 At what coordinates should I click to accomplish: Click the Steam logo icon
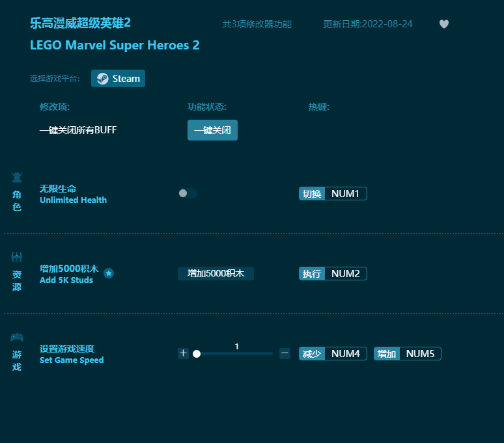coord(102,79)
